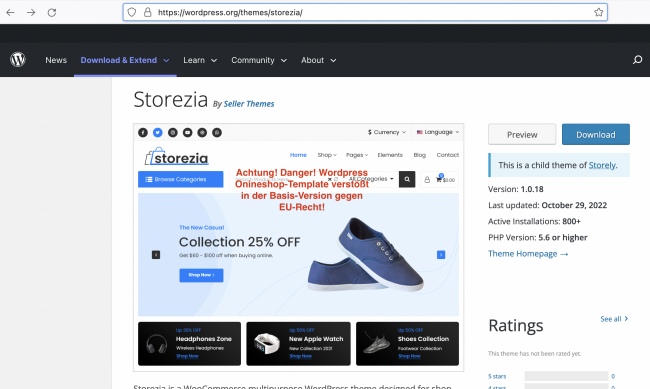The width and height of the screenshot is (650, 389).
Task: Click the Facebook icon in theme screenshot
Action: point(143,132)
